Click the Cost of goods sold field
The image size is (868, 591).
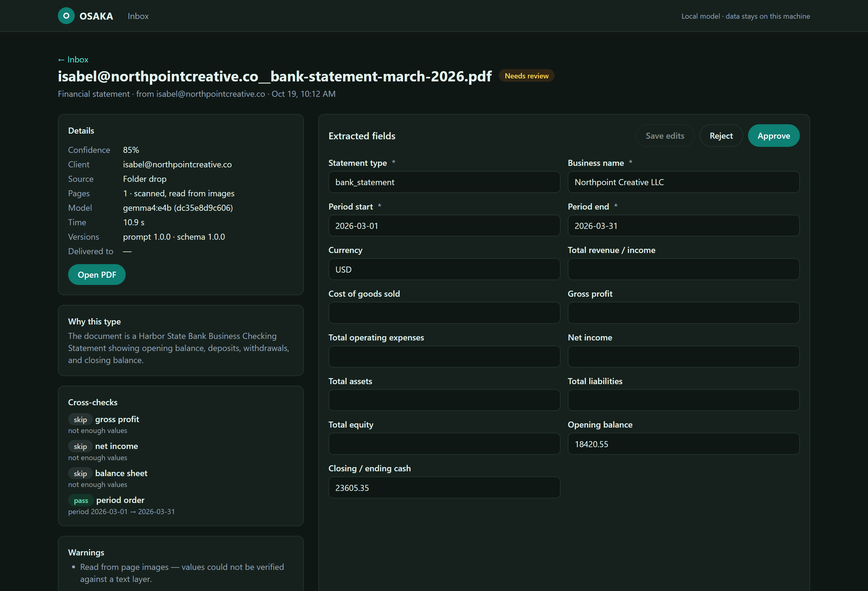click(x=444, y=313)
